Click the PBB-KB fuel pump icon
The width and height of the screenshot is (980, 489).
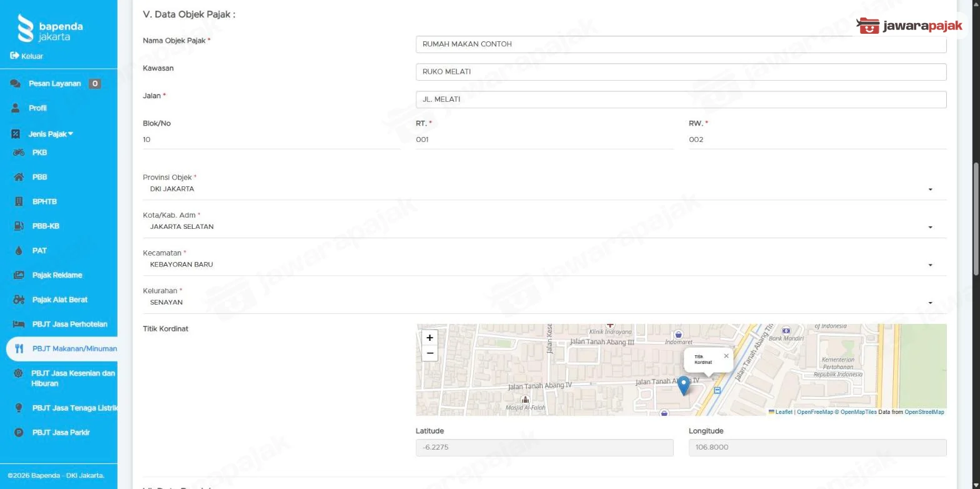click(x=19, y=226)
